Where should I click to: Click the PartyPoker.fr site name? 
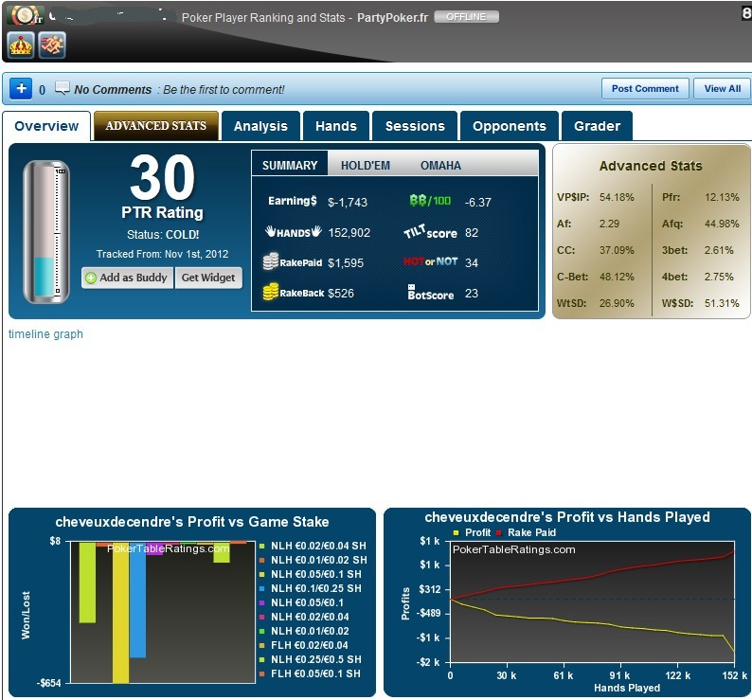392,18
